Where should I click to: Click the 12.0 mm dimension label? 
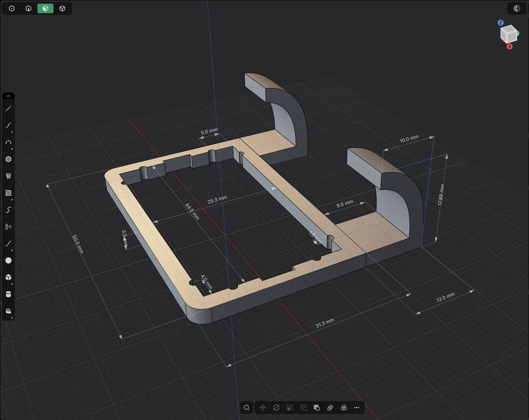click(x=445, y=297)
